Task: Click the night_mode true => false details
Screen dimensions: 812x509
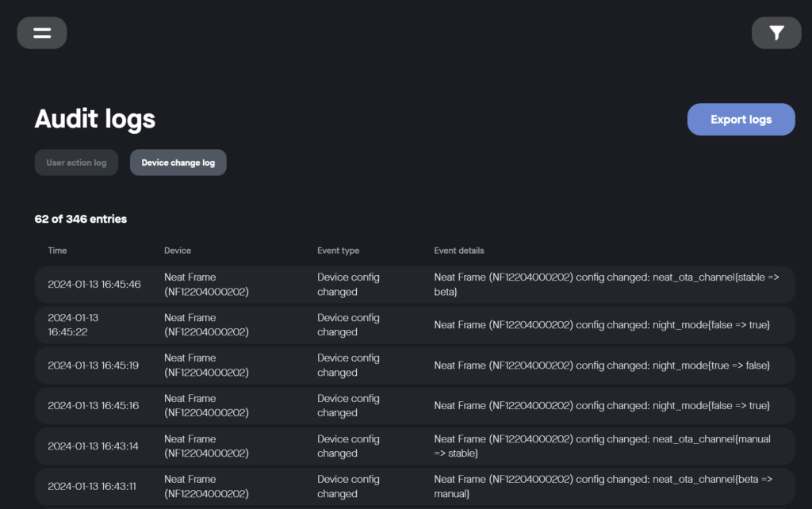Action: 602,365
